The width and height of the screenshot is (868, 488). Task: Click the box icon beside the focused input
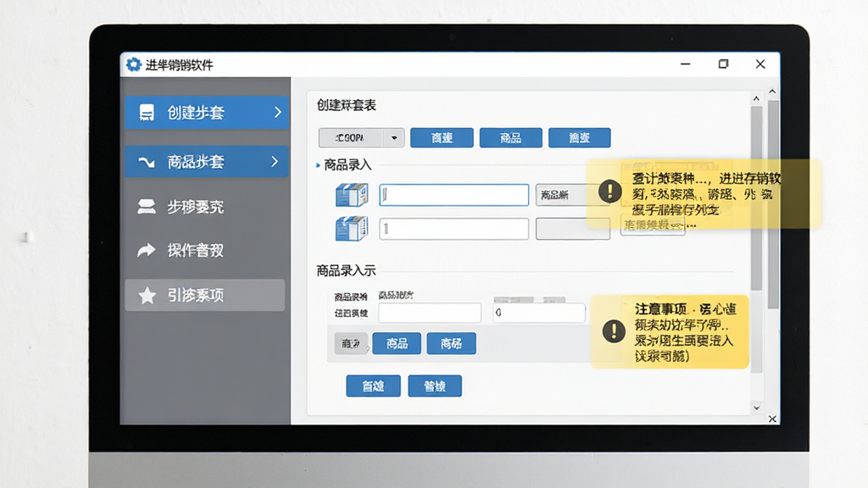coord(352,195)
